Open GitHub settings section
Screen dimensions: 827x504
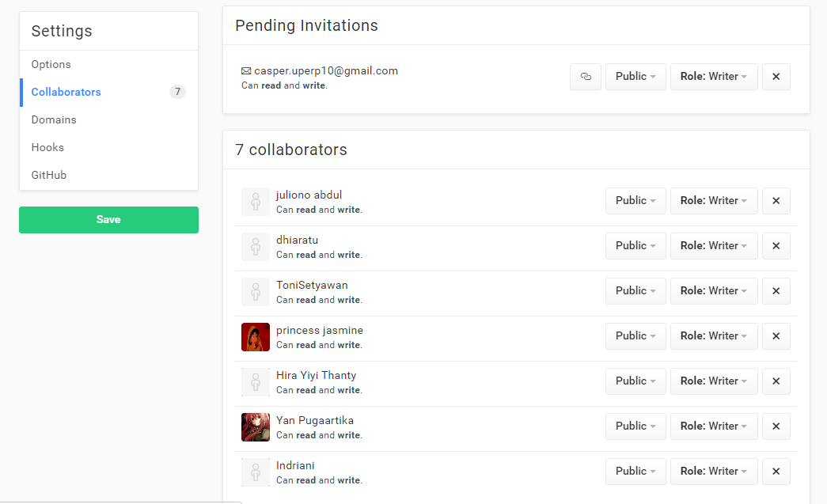(x=49, y=176)
